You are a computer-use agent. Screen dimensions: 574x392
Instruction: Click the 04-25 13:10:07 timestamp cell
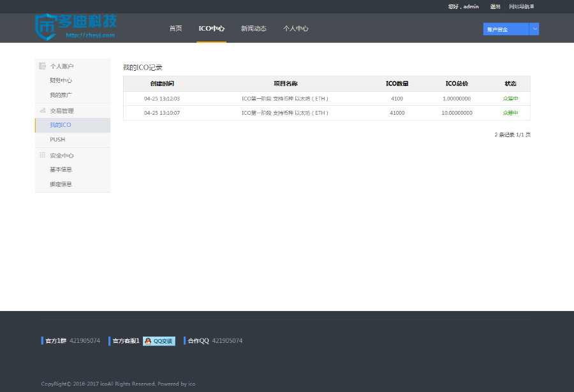(162, 113)
